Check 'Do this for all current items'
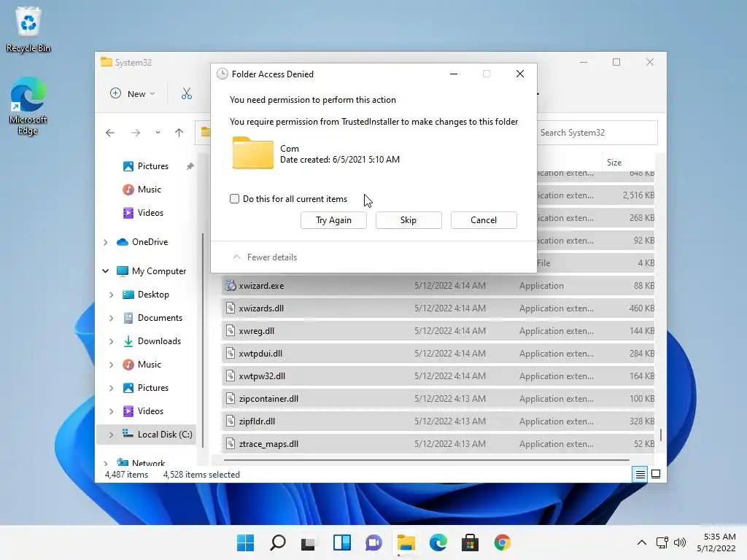The height and width of the screenshot is (560, 747). (x=234, y=199)
